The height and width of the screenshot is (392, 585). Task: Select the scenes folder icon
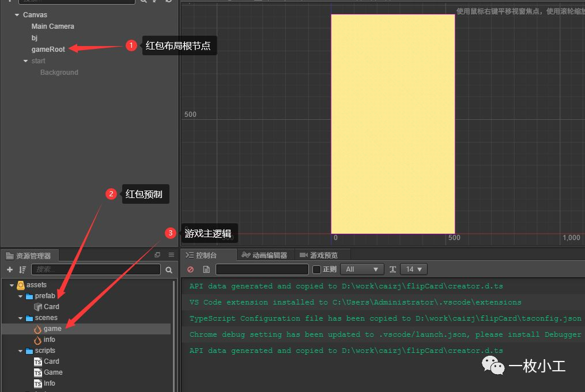click(29, 318)
